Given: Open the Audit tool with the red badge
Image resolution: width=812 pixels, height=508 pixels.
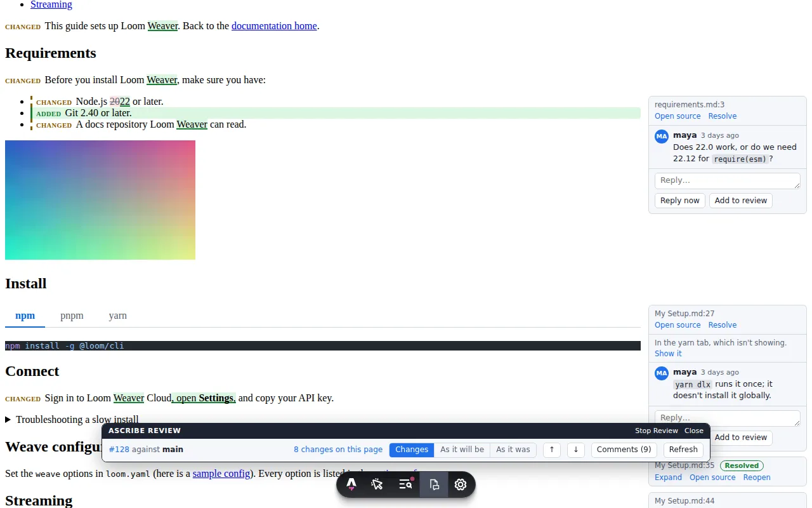Looking at the screenshot, I should tap(406, 485).
